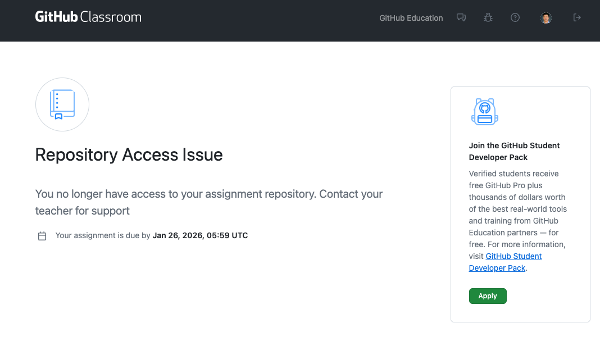600x364 pixels.
Task: Click the 'teacher for support' text line
Action: (x=83, y=211)
